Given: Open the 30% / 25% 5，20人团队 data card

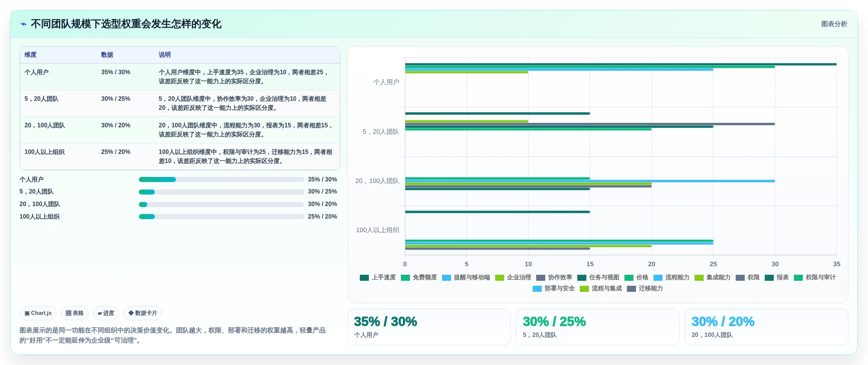Looking at the screenshot, I should point(597,327).
